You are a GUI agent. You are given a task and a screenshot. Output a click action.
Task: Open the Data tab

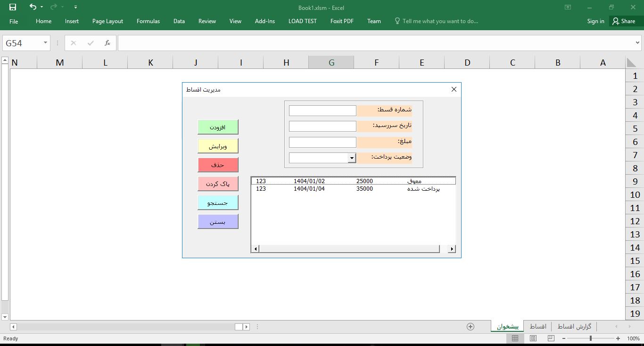[x=179, y=21]
